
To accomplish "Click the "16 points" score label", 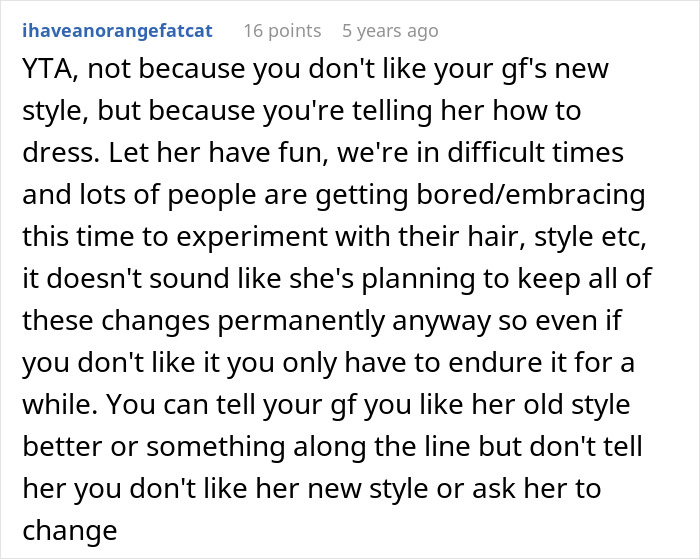I will coord(280,31).
